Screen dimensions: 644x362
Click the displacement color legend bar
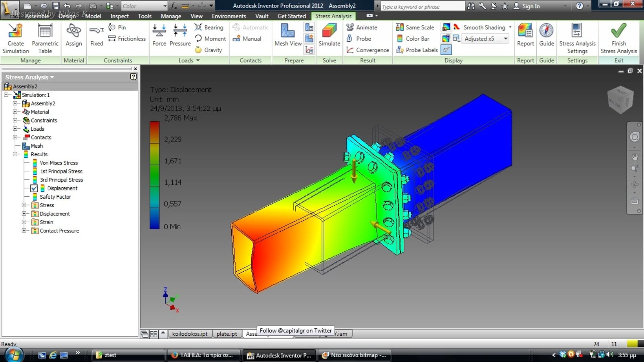click(x=154, y=175)
